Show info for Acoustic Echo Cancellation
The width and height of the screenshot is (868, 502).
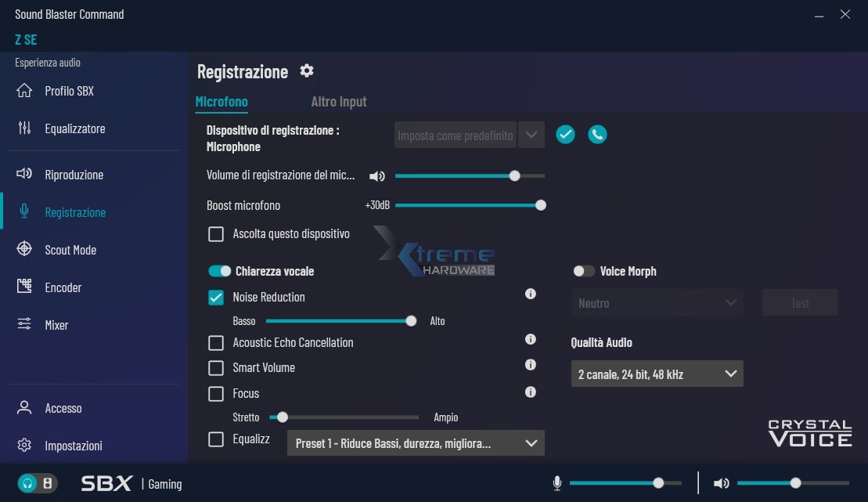(530, 340)
